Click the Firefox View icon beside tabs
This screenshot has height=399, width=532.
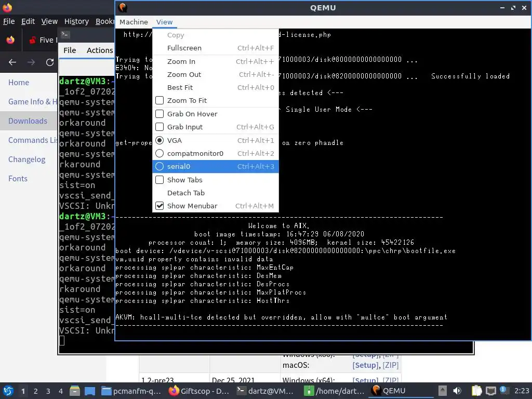10,40
